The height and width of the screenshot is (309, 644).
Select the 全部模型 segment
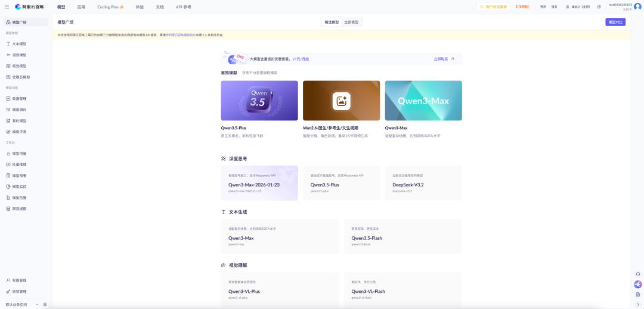pyautogui.click(x=351, y=22)
